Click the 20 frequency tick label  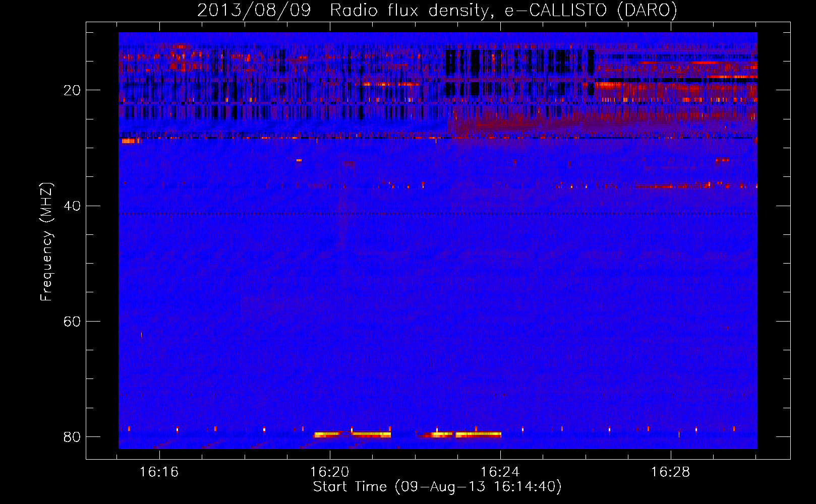[x=72, y=90]
